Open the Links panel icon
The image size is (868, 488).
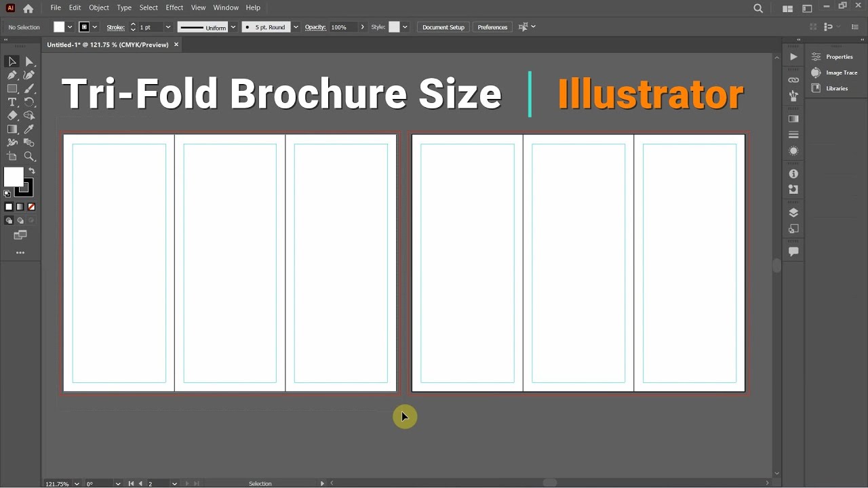click(793, 80)
